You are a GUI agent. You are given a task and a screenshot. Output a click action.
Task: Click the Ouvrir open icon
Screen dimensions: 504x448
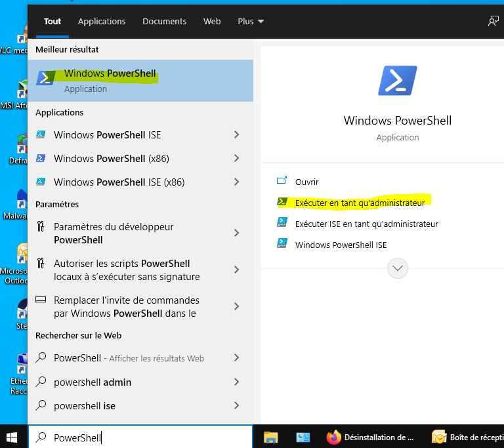tap(282, 180)
